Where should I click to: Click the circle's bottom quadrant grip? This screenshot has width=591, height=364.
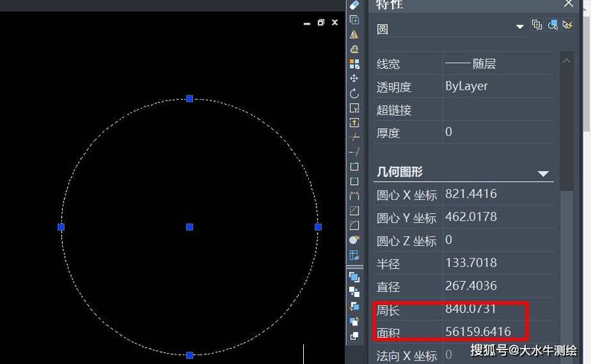pos(189,355)
